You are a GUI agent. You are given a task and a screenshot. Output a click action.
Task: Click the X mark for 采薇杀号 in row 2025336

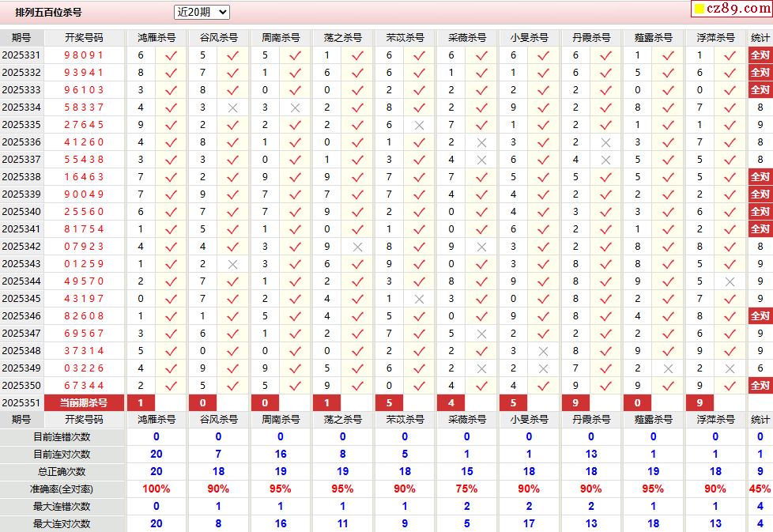pos(481,142)
